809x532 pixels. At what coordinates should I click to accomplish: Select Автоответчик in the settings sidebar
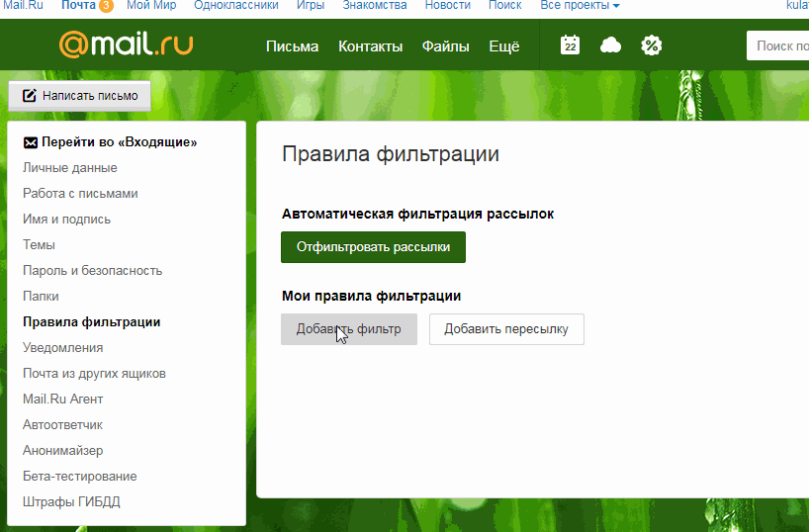coord(62,425)
